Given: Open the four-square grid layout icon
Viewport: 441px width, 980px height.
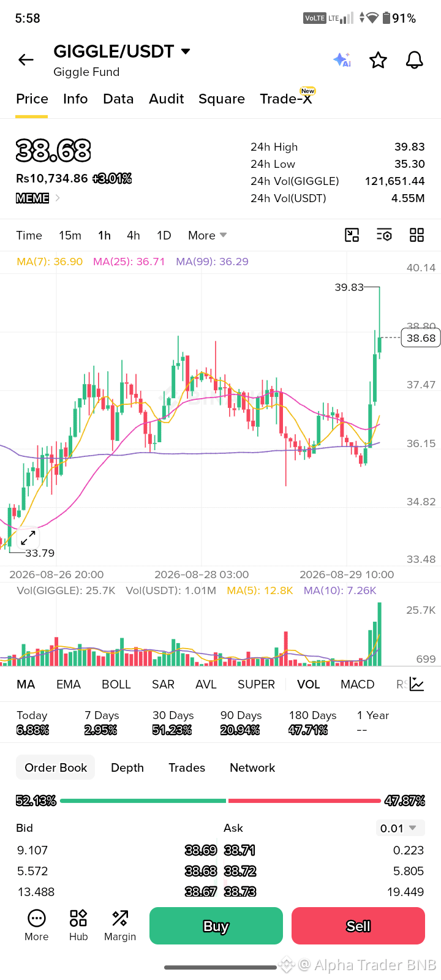Looking at the screenshot, I should [417, 235].
